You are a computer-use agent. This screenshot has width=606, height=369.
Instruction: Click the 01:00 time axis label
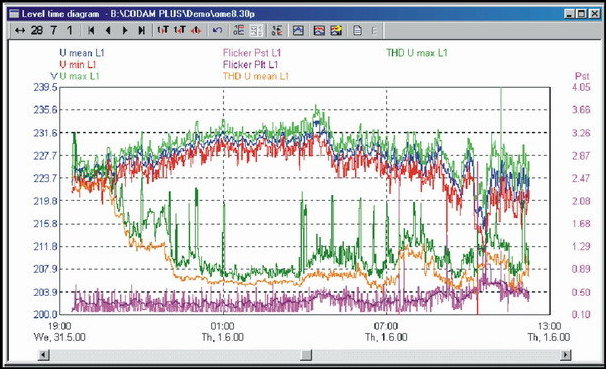tap(223, 326)
